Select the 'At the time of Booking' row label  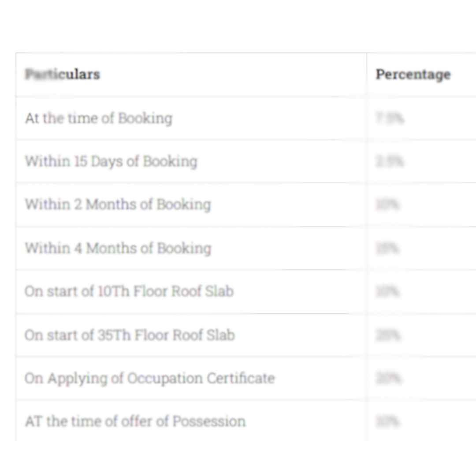(x=98, y=118)
